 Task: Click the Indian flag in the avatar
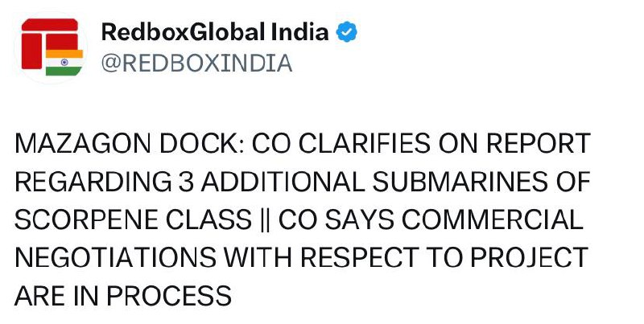(x=64, y=63)
